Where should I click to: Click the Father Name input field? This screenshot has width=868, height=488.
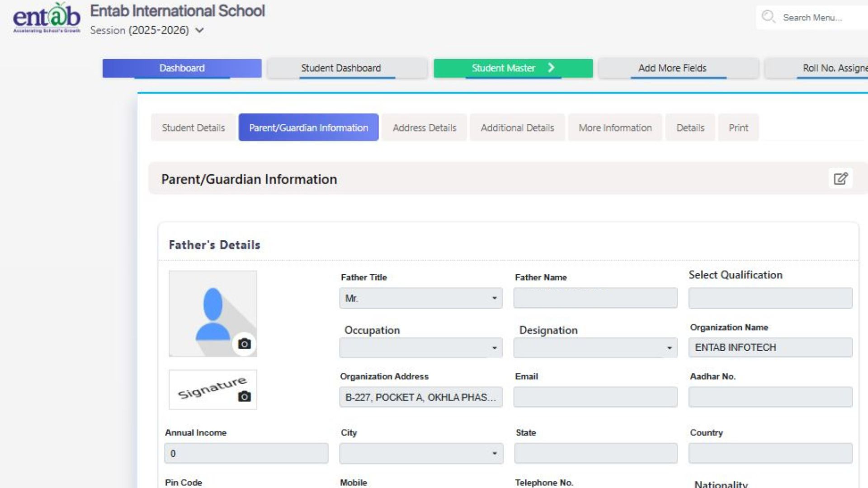pyautogui.click(x=595, y=298)
